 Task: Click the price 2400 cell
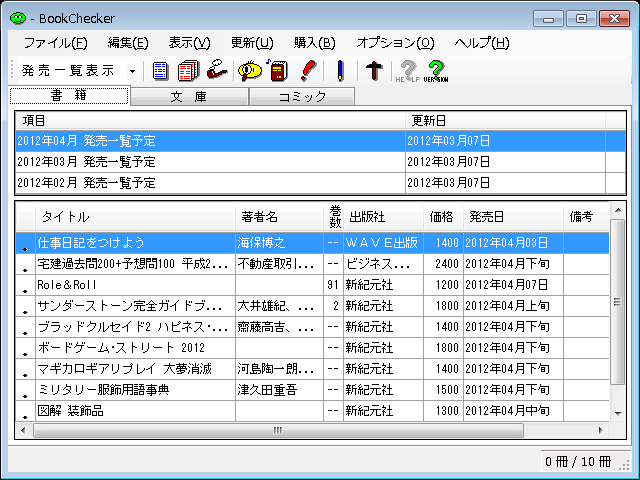[x=443, y=264]
